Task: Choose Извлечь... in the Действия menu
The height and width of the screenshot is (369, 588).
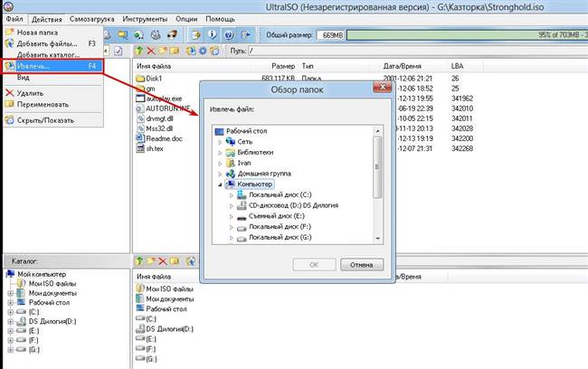Action: (52, 66)
